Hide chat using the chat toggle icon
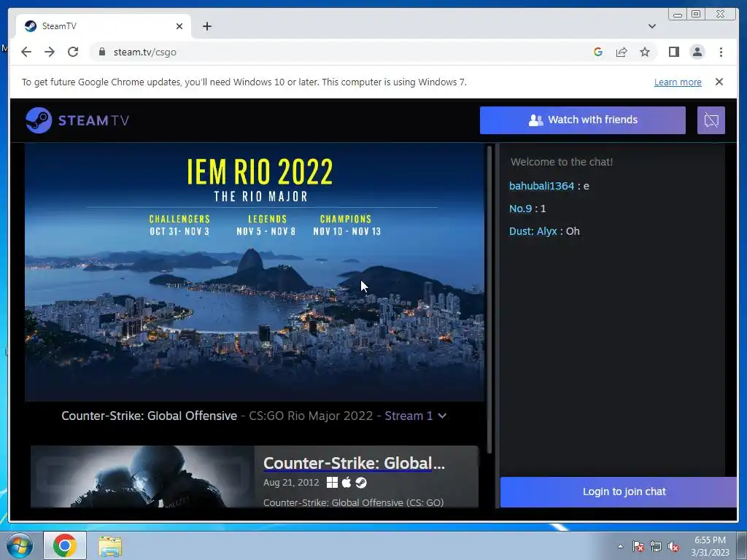The height and width of the screenshot is (560, 747). point(711,120)
